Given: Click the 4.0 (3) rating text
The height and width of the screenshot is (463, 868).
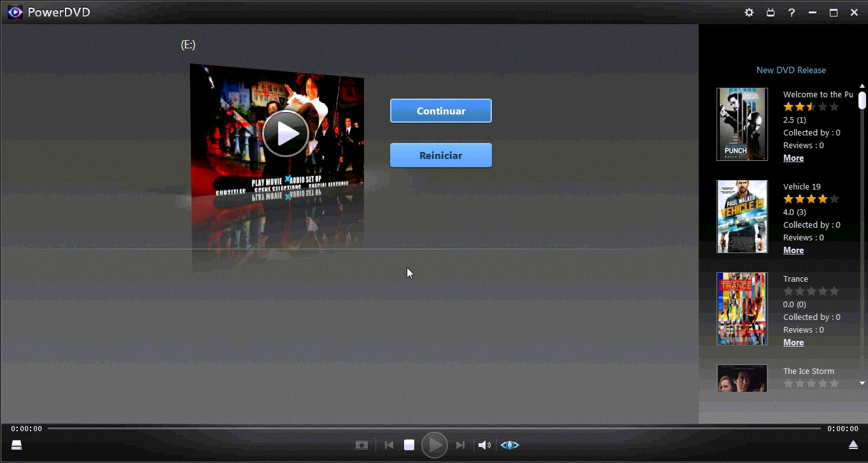Looking at the screenshot, I should [x=794, y=212].
